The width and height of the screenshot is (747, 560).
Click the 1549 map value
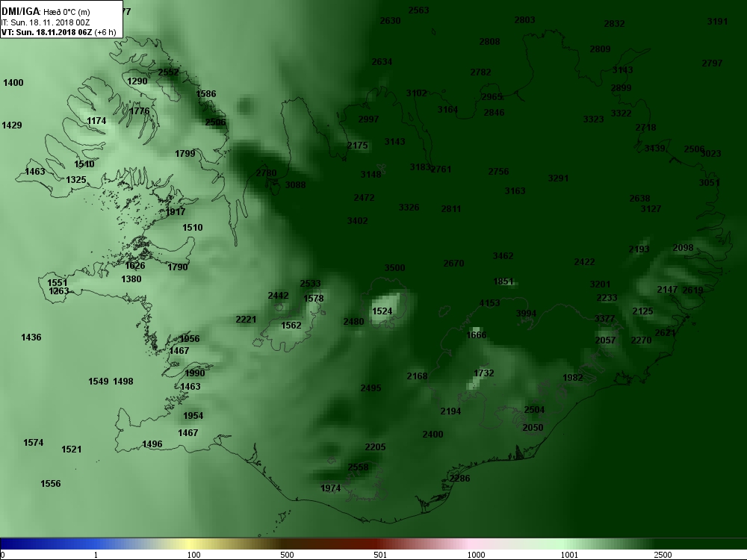coord(99,381)
